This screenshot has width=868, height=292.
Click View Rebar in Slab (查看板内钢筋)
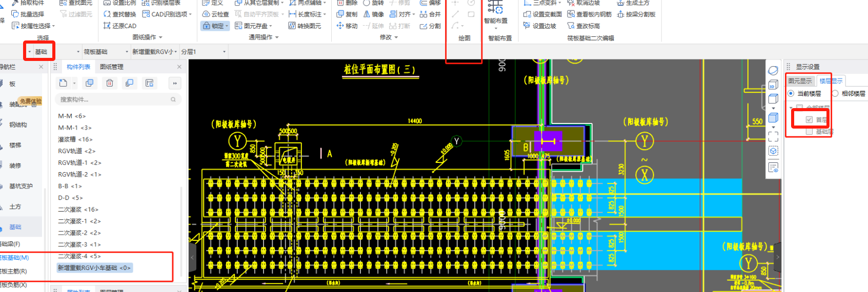(x=590, y=14)
